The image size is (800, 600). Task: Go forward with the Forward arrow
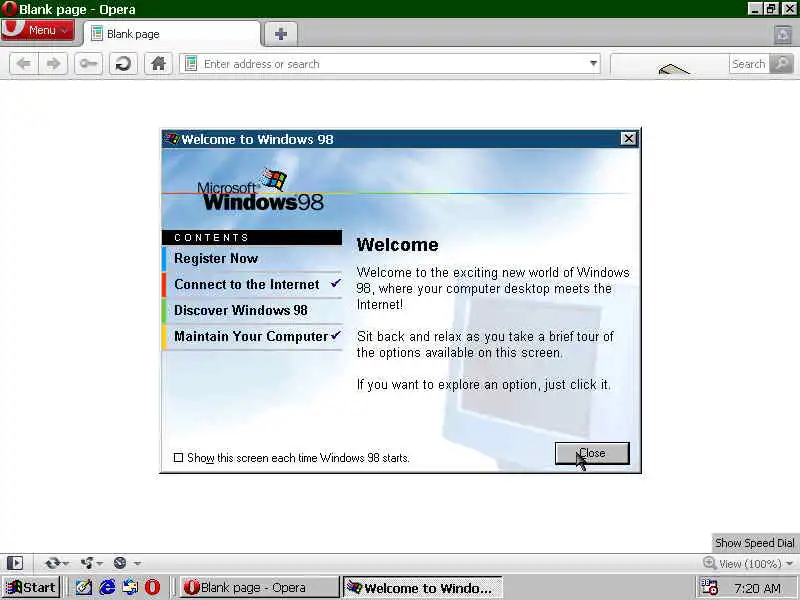(x=53, y=64)
